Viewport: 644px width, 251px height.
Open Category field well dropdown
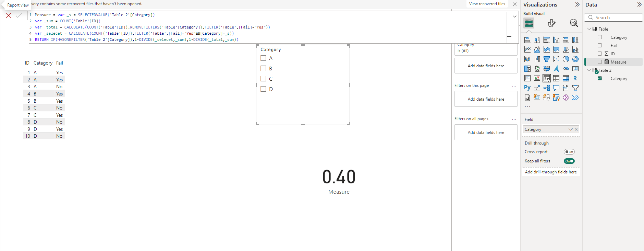click(x=571, y=129)
